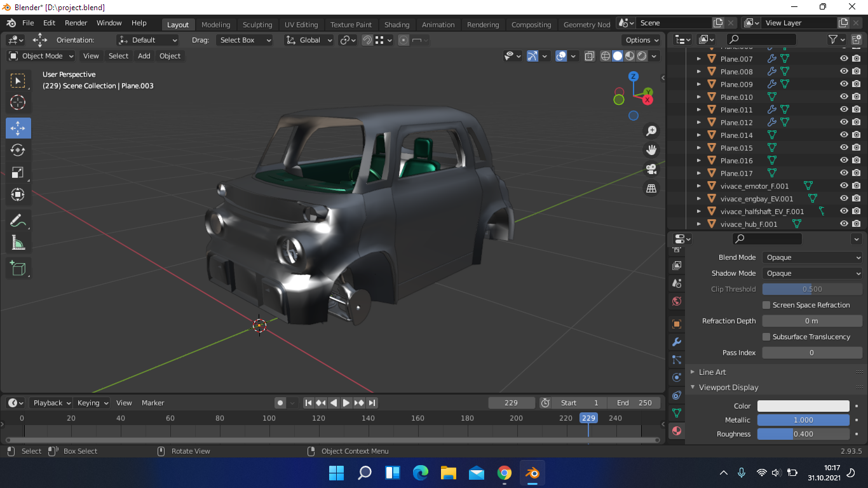
Task: Play animation in reverse
Action: tap(334, 403)
